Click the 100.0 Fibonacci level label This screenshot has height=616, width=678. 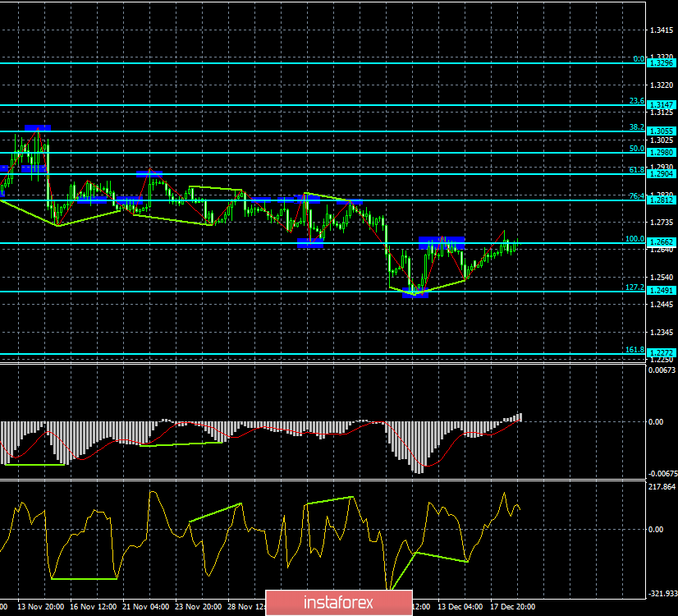[634, 239]
